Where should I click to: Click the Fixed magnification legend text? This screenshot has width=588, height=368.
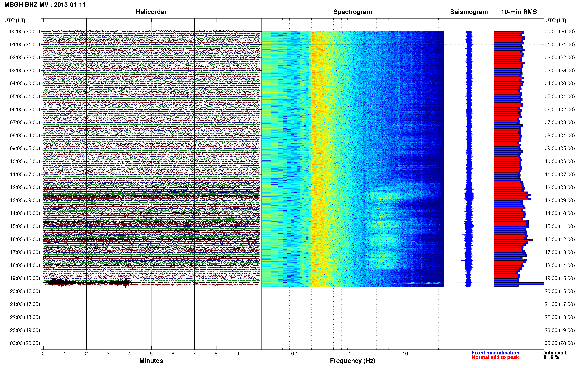495,353
